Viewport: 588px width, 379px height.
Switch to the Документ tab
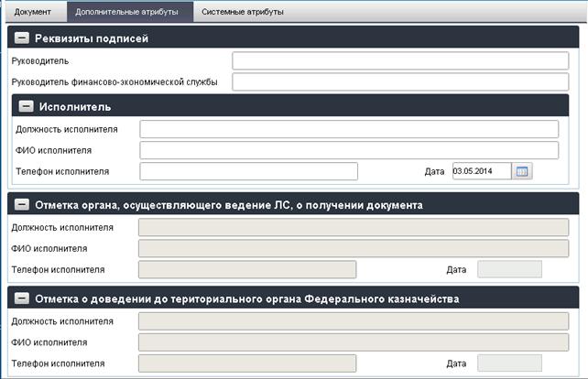pyautogui.click(x=33, y=12)
